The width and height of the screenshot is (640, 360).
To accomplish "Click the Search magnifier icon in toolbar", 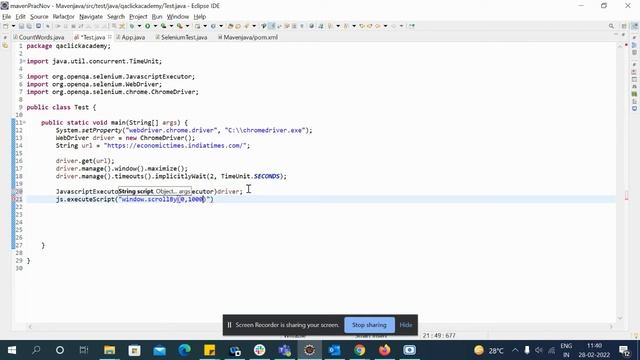I will coord(611,26).
